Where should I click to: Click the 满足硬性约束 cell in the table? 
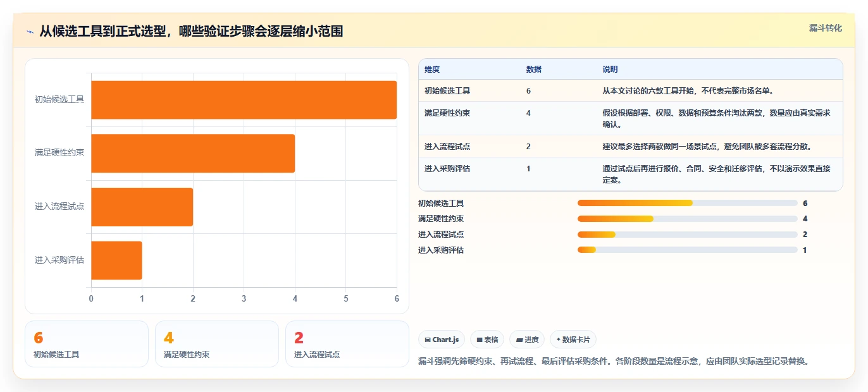447,113
